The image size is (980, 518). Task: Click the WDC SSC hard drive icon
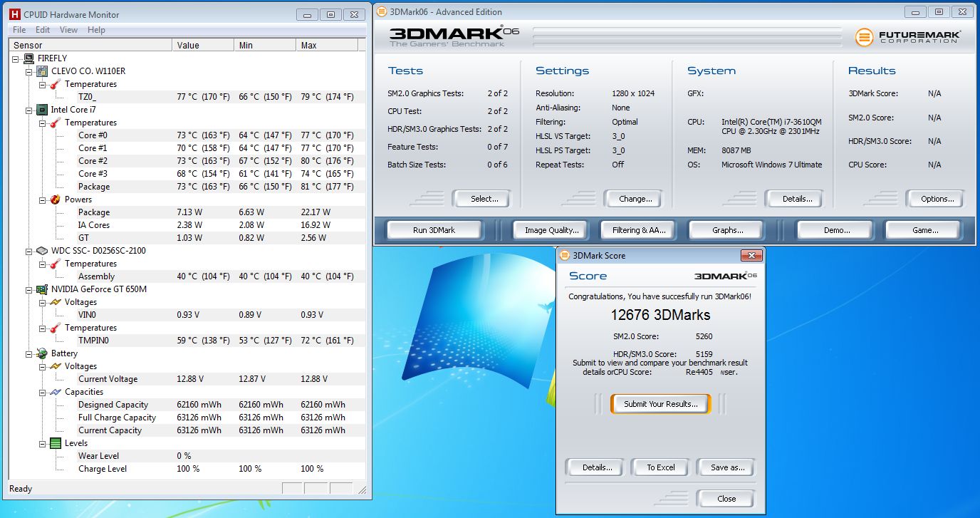tap(43, 251)
